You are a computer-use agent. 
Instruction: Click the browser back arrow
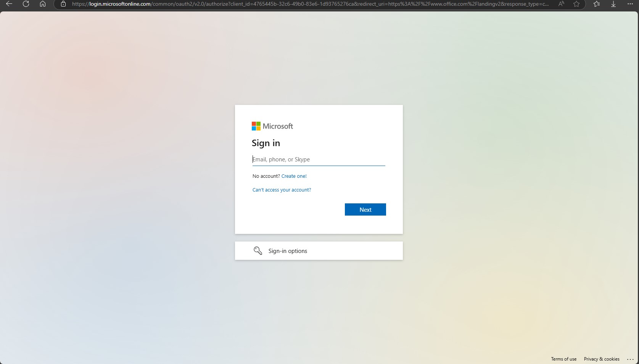coord(9,4)
